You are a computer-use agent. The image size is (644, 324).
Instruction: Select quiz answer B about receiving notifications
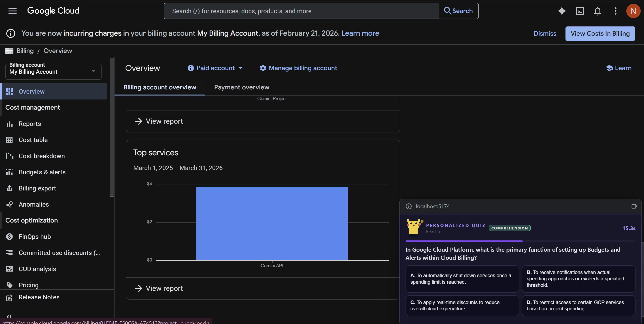point(578,279)
